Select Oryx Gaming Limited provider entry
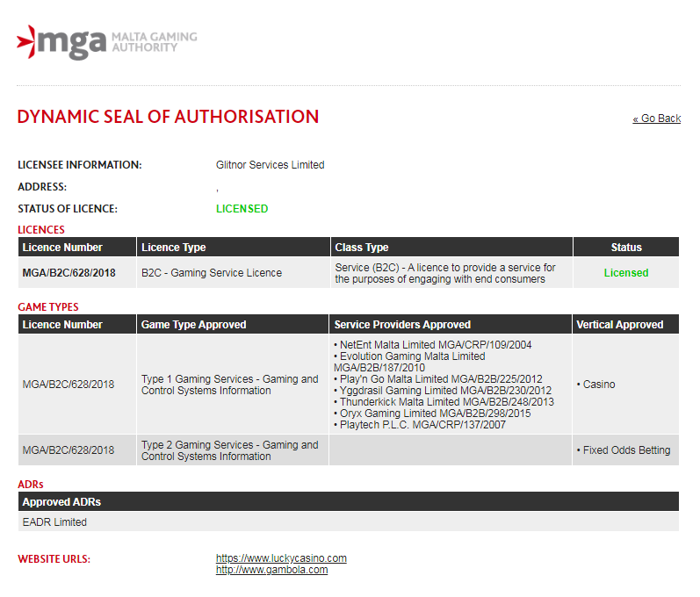The height and width of the screenshot is (597, 700). click(x=432, y=414)
